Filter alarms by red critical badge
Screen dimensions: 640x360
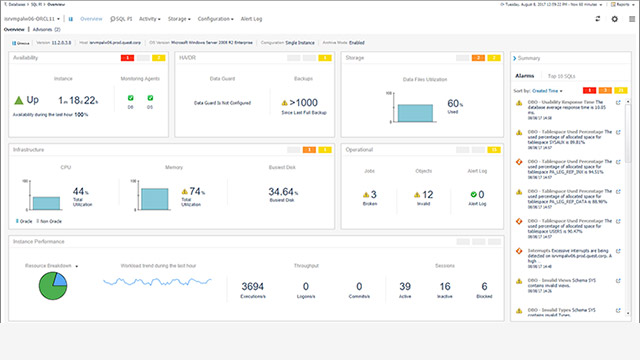tap(589, 91)
